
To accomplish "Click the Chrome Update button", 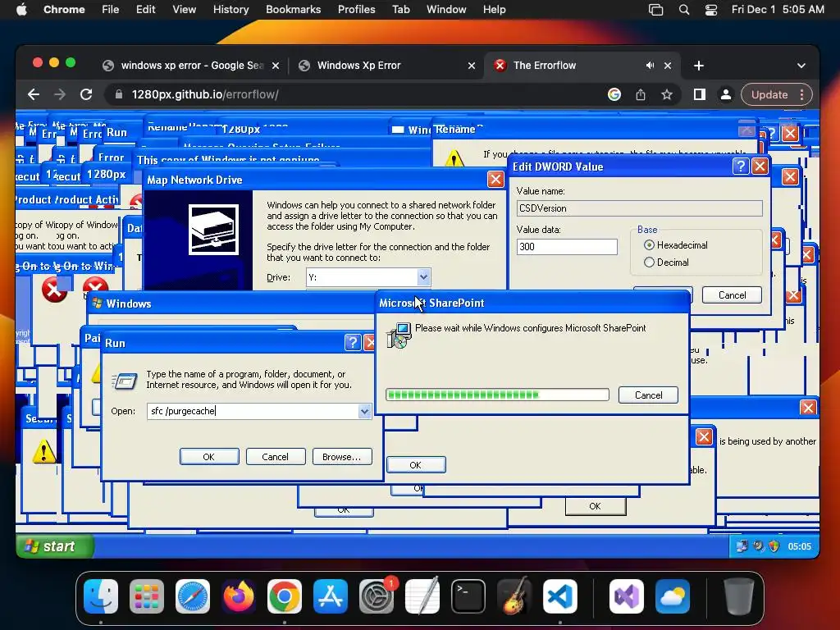I will 769,95.
